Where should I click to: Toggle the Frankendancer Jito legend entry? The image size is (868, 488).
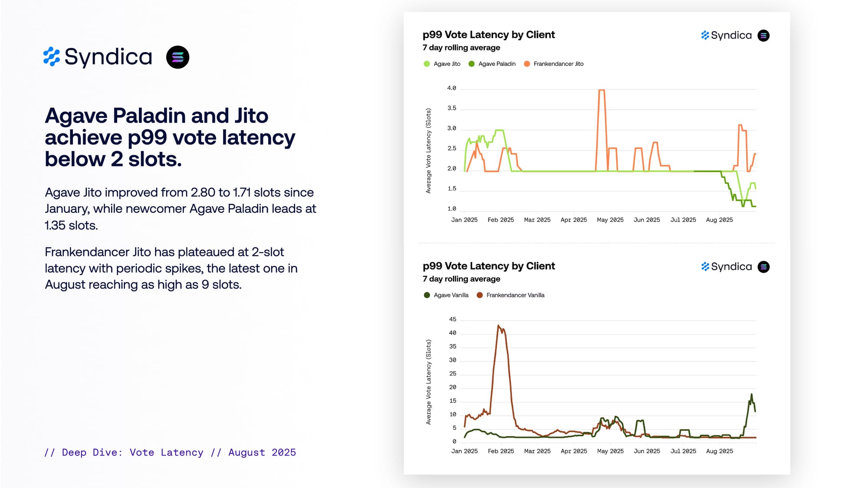(558, 64)
